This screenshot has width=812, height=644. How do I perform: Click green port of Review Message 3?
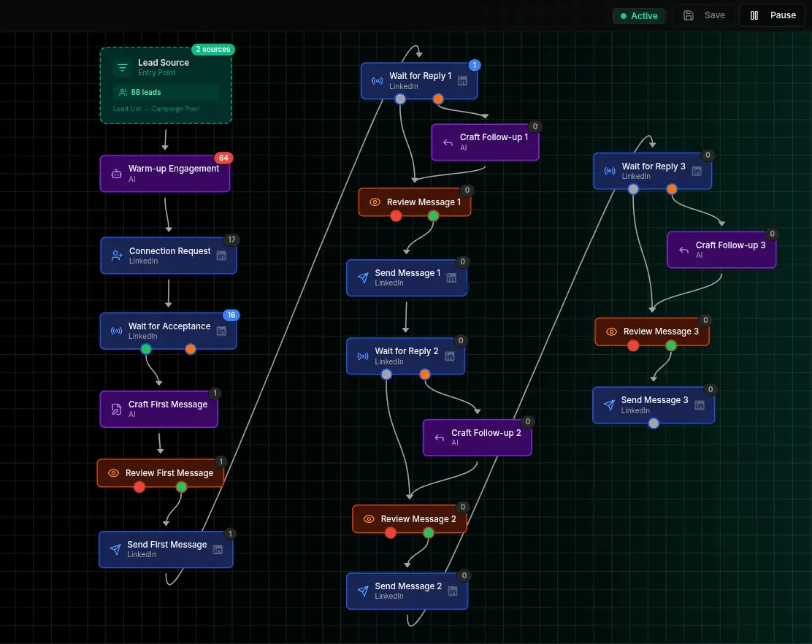pos(671,346)
